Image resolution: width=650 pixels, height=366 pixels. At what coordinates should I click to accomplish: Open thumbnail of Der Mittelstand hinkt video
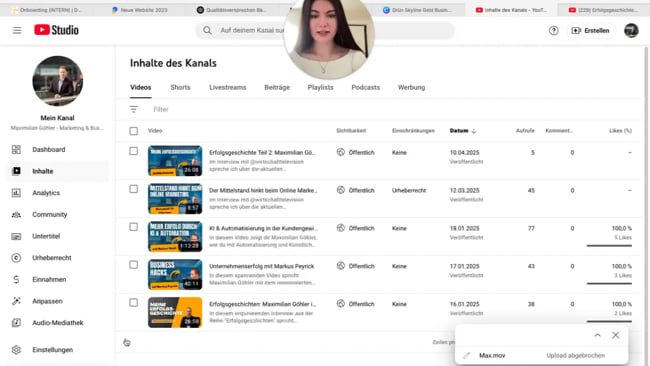[x=175, y=199]
